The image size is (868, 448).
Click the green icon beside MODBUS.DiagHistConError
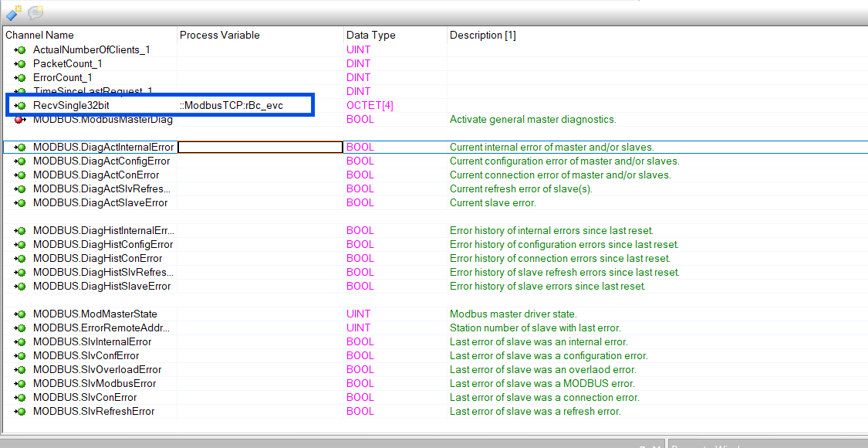(x=20, y=259)
